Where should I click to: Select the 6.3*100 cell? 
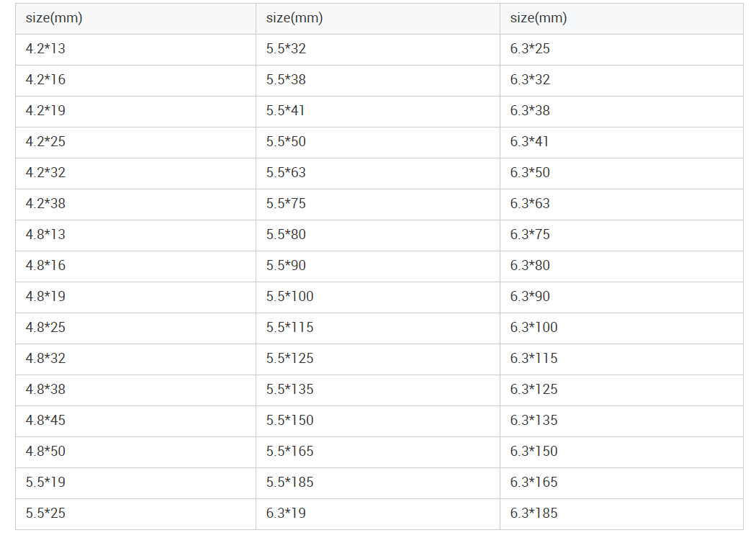click(x=534, y=328)
